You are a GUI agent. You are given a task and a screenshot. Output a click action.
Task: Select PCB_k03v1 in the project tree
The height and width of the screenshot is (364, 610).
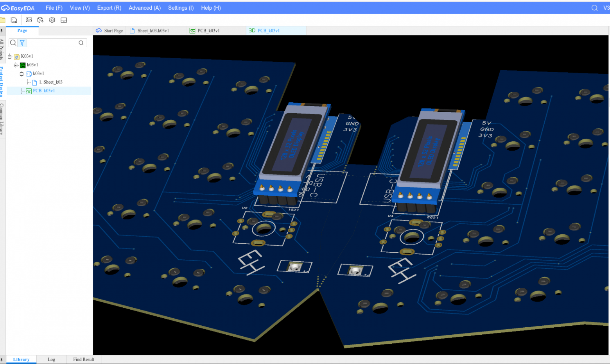point(44,91)
